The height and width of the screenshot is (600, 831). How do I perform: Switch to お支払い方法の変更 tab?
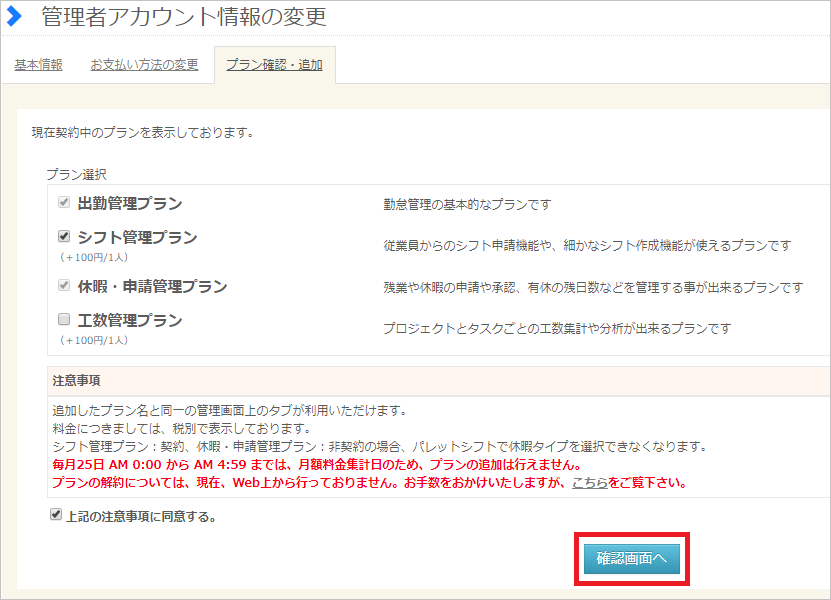point(144,65)
